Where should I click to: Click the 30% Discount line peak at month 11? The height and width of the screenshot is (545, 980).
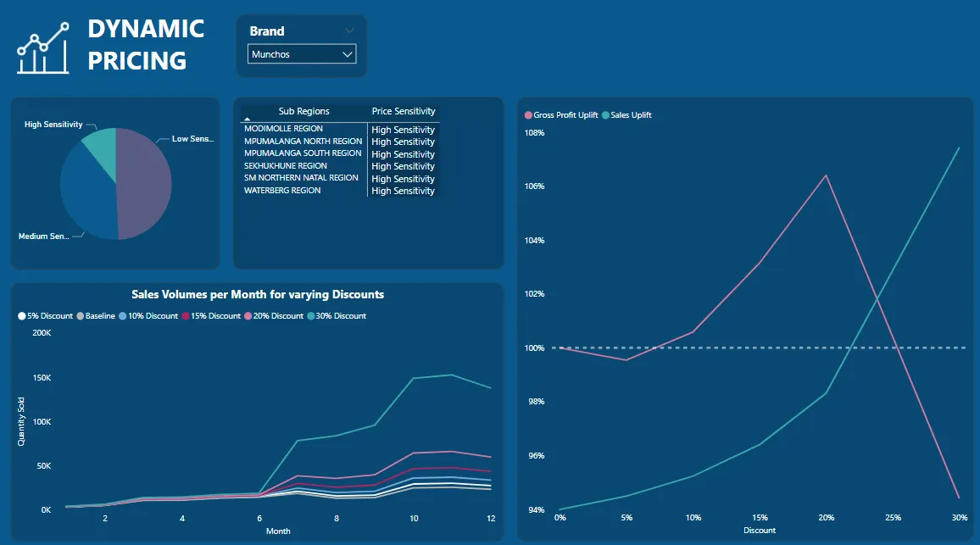coord(453,375)
